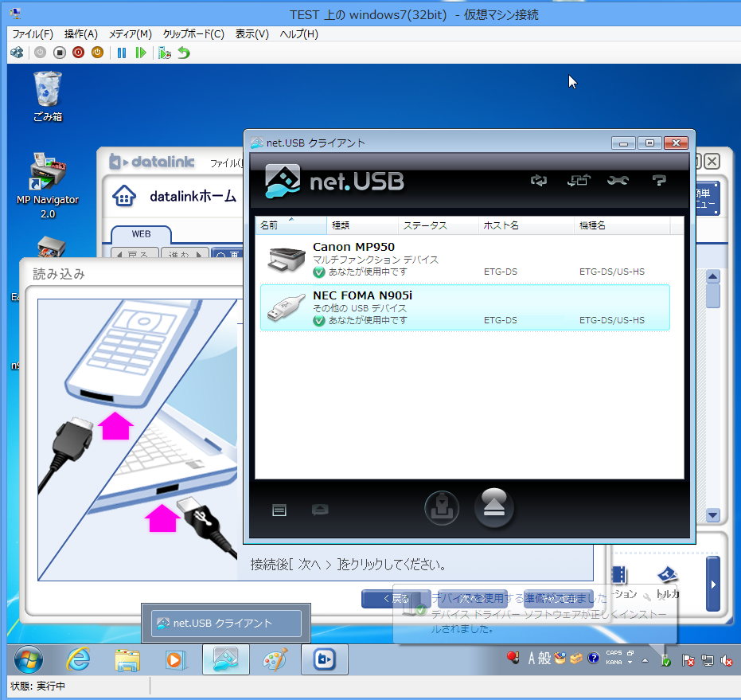Image resolution: width=741 pixels, height=700 pixels.
Task: Open net.USB help with the question mark icon
Action: pos(659,180)
